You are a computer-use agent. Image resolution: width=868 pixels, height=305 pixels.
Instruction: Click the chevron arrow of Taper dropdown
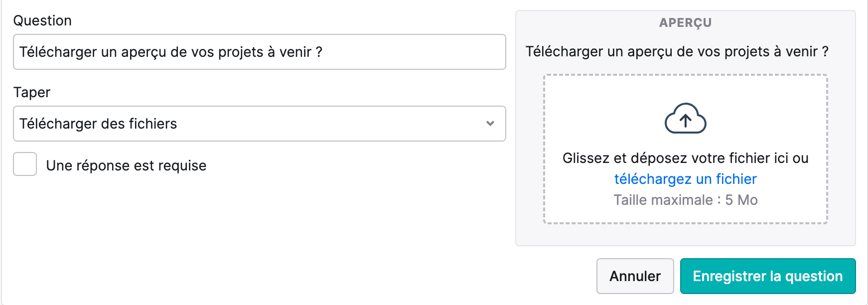click(x=490, y=124)
